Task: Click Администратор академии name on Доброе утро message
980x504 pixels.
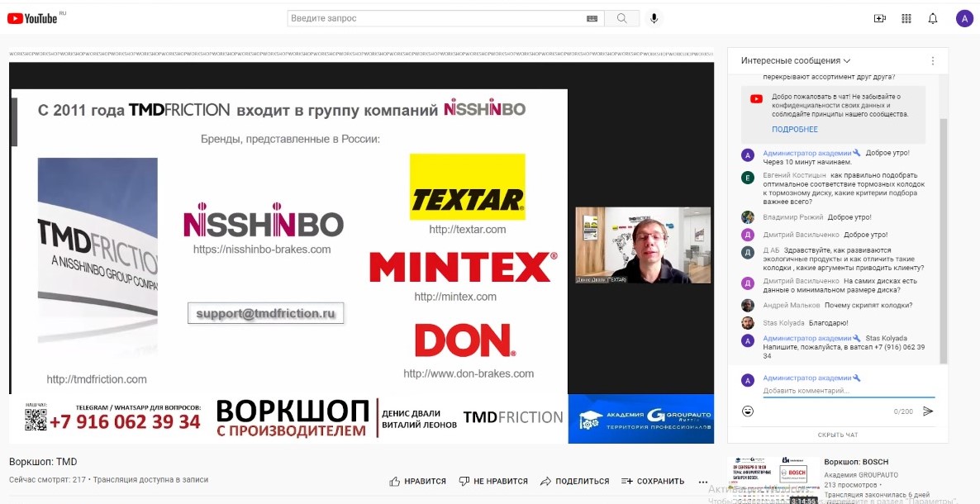Action: (807, 153)
